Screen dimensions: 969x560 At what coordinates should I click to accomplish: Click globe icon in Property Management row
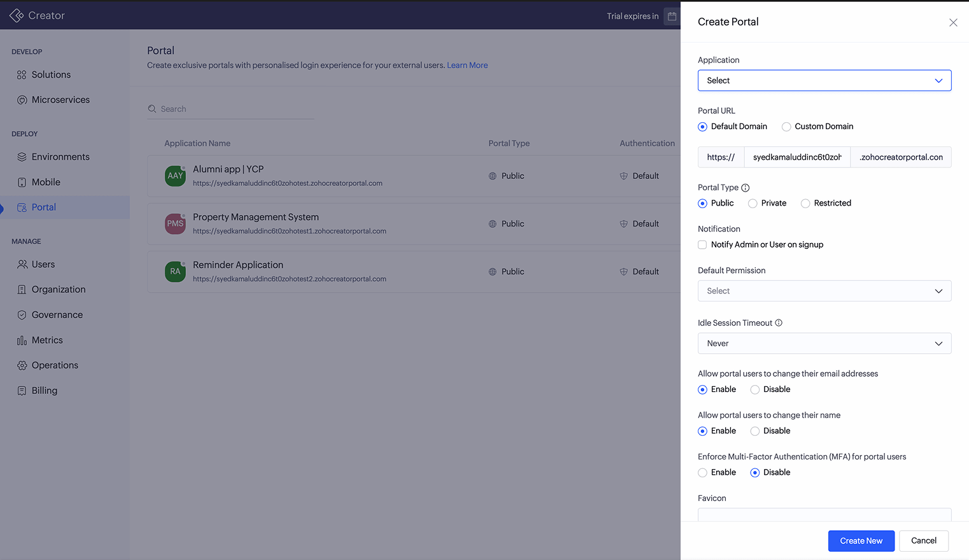[x=492, y=224]
